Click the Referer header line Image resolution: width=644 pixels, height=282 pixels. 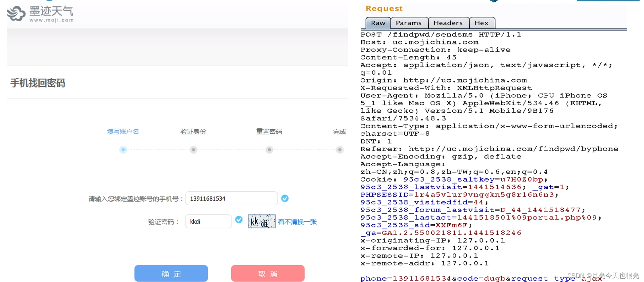coord(489,149)
